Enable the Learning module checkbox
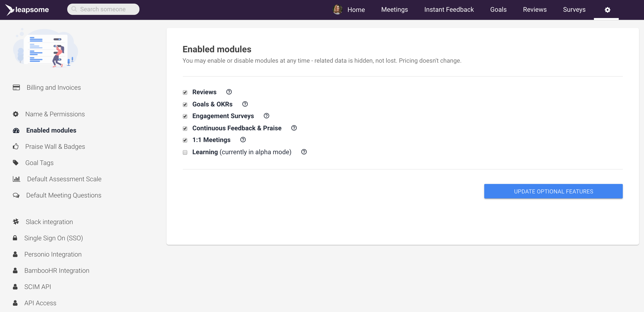This screenshot has height=312, width=644. [x=185, y=152]
